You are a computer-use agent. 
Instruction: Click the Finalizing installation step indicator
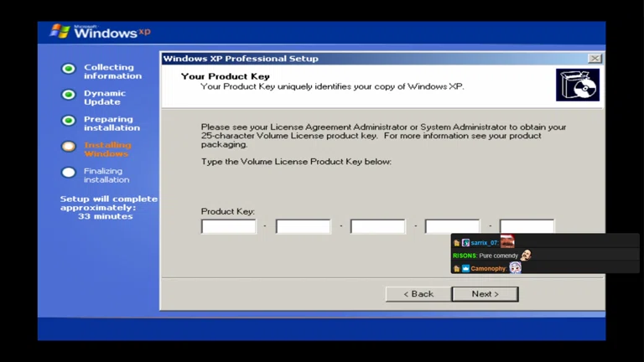[x=69, y=173]
